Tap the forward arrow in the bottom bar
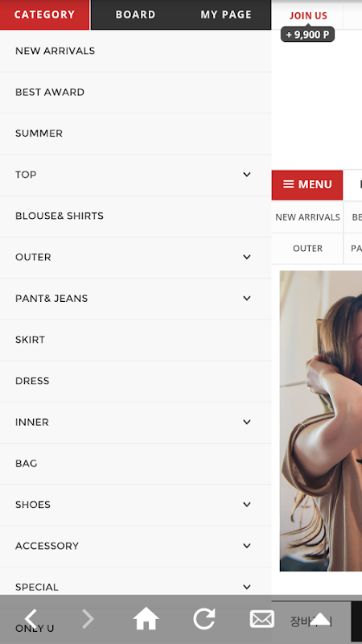The height and width of the screenshot is (644, 362). point(88,619)
